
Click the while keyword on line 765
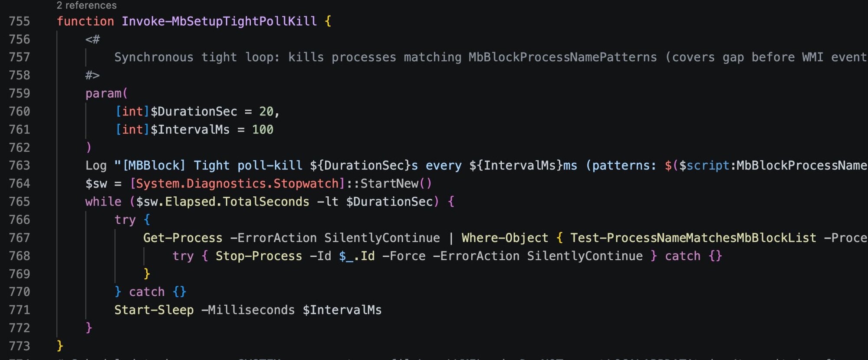(103, 201)
